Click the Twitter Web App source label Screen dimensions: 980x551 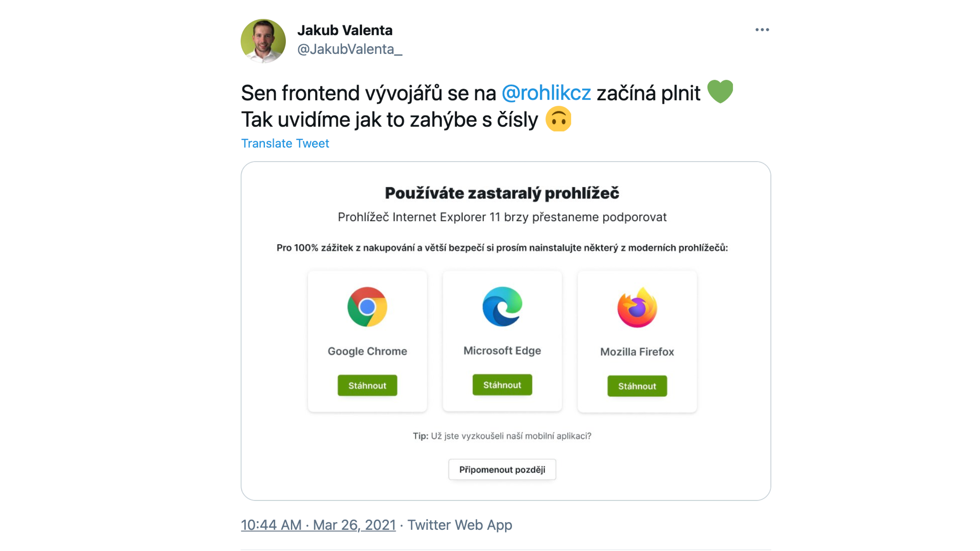coord(459,525)
